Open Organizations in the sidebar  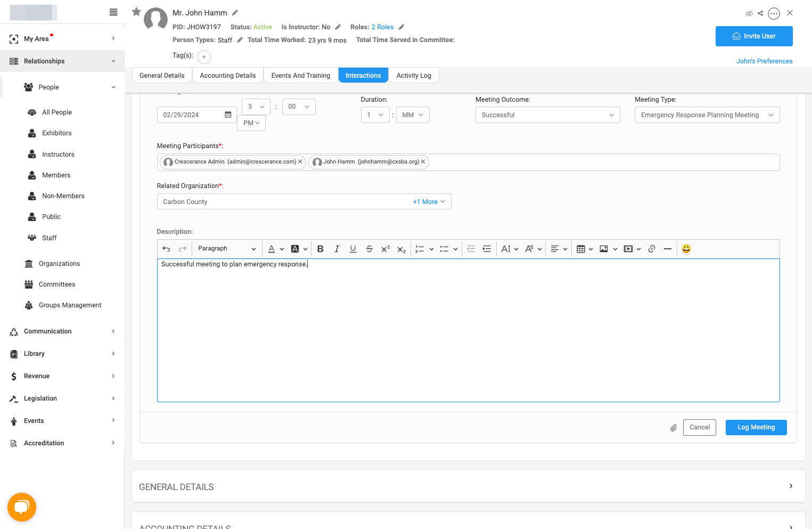tap(59, 264)
